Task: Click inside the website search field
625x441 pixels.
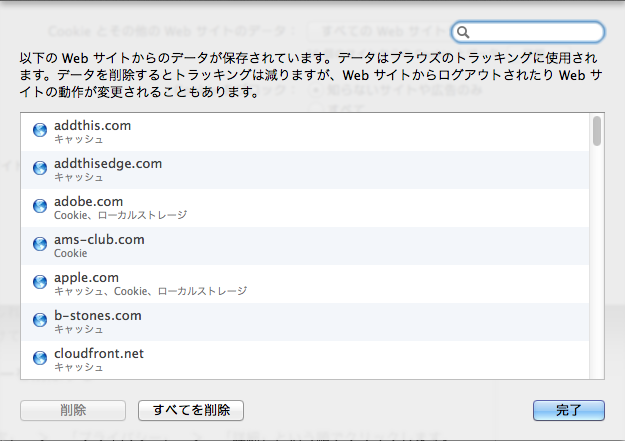Action: tap(535, 33)
